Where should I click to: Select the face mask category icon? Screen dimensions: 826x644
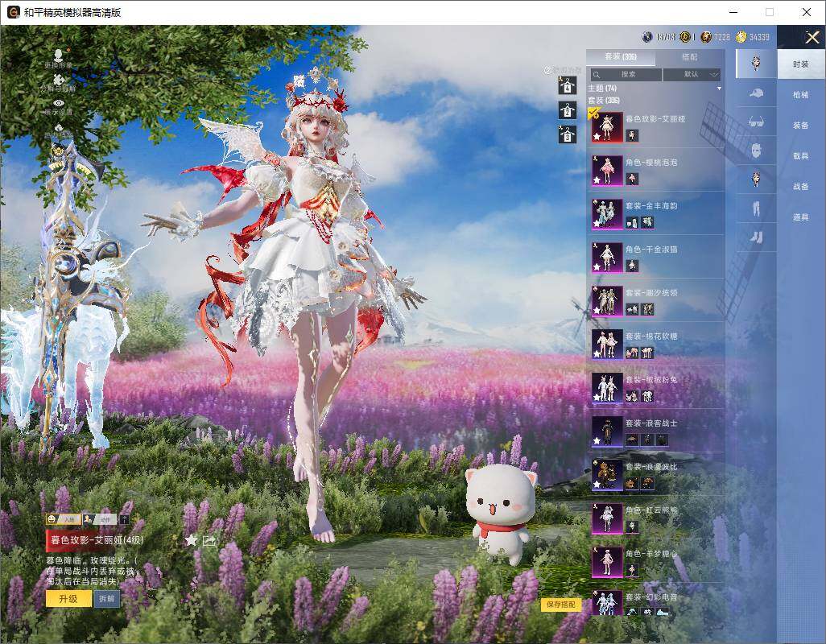[756, 151]
